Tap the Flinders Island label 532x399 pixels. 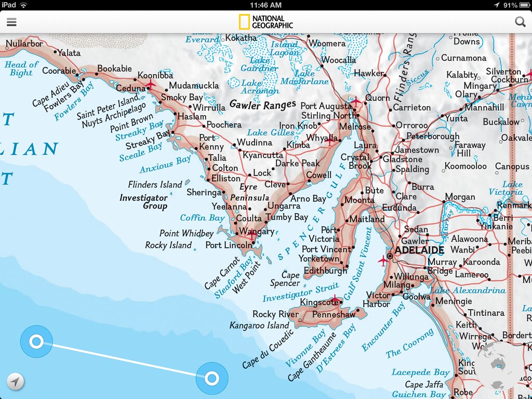click(155, 184)
